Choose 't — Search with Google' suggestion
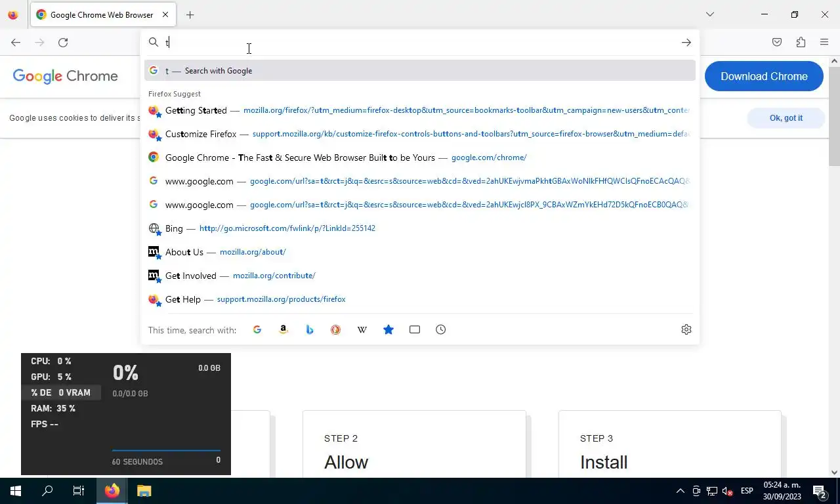The height and width of the screenshot is (504, 840). 420,70
